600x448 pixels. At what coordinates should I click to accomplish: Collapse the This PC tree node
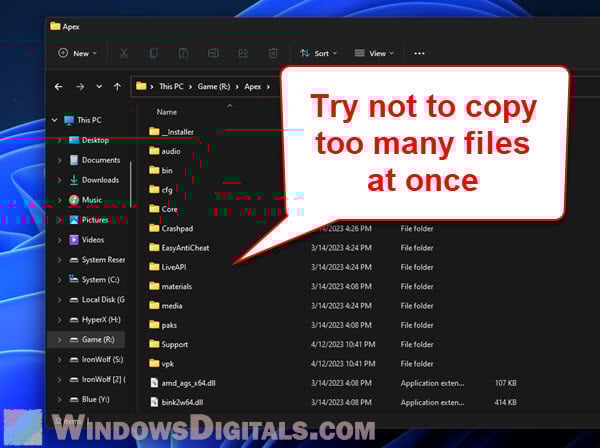(55, 120)
